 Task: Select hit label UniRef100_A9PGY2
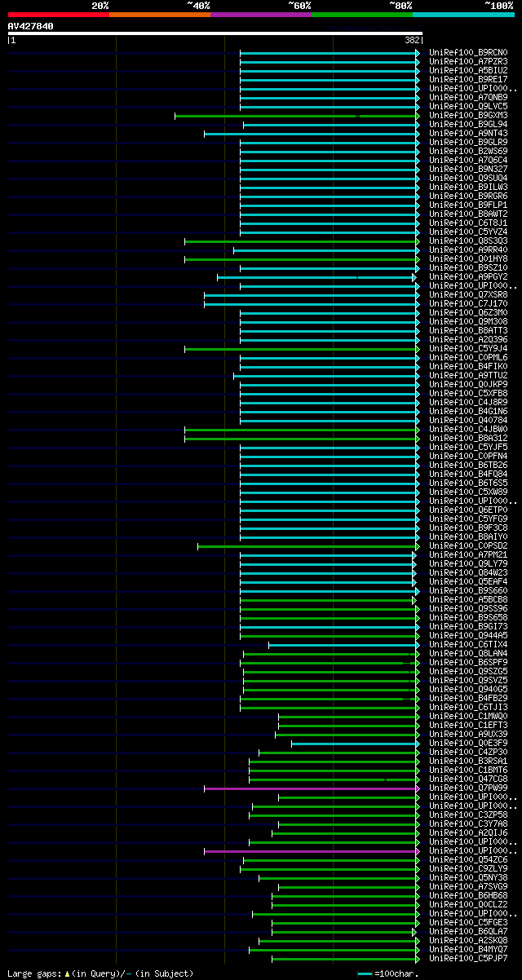point(469,277)
